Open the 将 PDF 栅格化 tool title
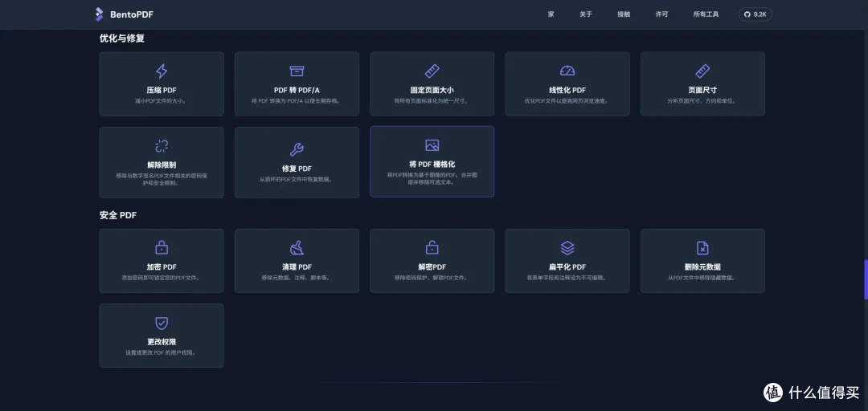The image size is (868, 411). pos(432,165)
